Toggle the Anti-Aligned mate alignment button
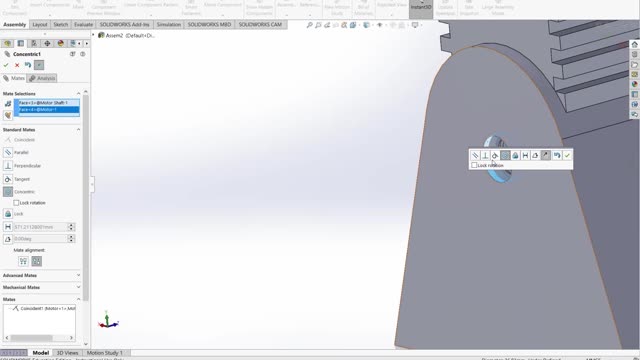This screenshot has height=360, width=640. (37, 261)
